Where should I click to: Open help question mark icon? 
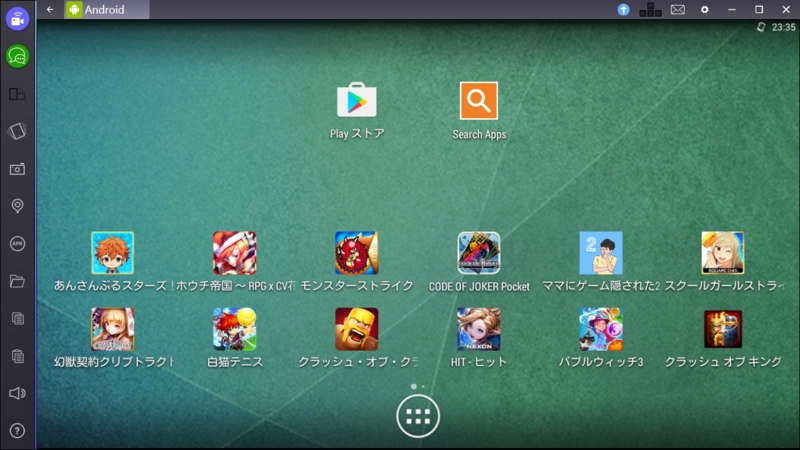17,431
